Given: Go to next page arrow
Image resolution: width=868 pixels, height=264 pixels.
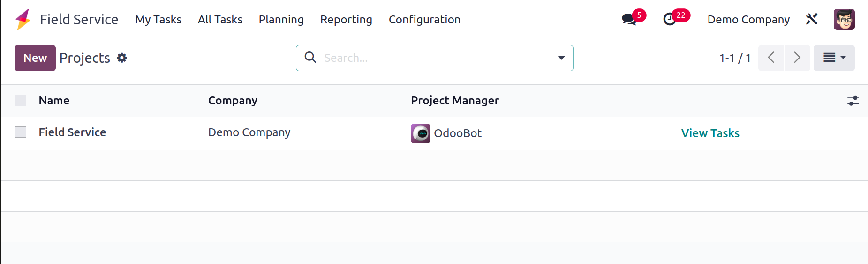Looking at the screenshot, I should [x=797, y=58].
